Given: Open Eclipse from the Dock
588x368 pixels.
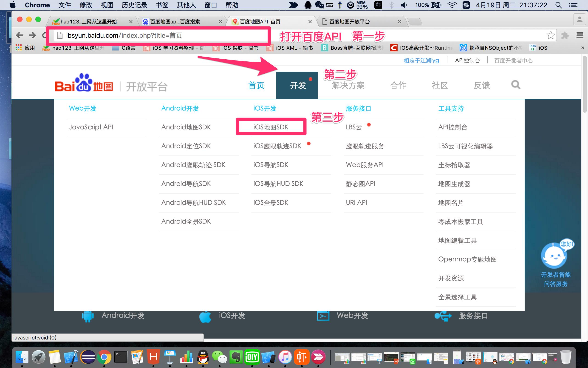Looking at the screenshot, I should point(88,357).
